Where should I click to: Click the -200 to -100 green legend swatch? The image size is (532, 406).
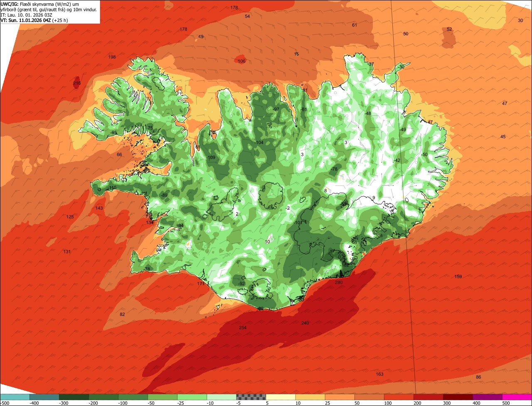[103, 397]
